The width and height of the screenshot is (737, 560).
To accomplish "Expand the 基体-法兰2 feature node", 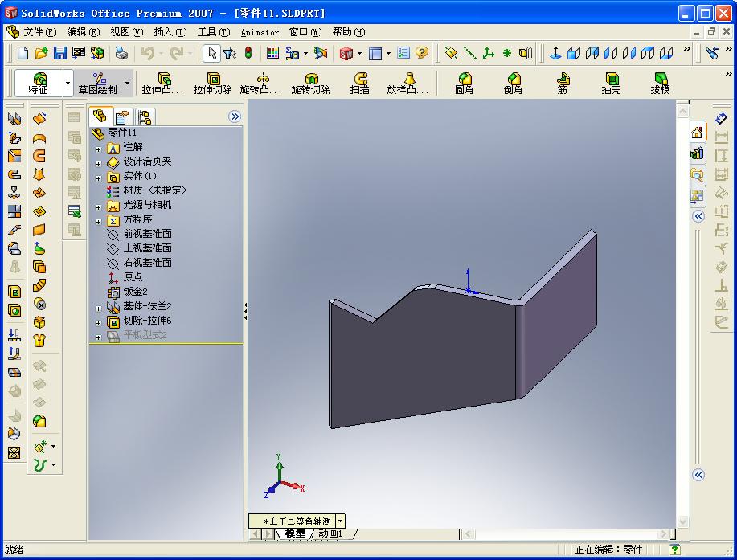I will (98, 309).
